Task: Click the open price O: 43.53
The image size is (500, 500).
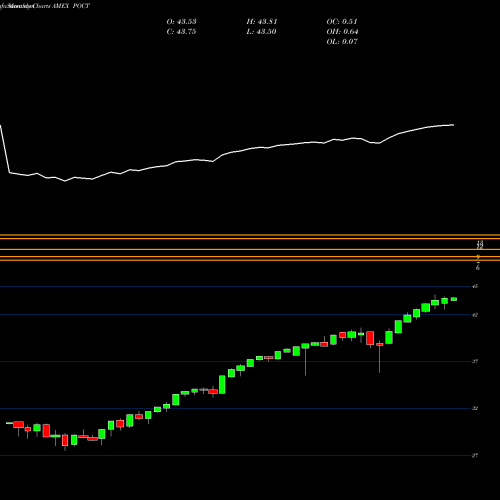Action: point(181,22)
